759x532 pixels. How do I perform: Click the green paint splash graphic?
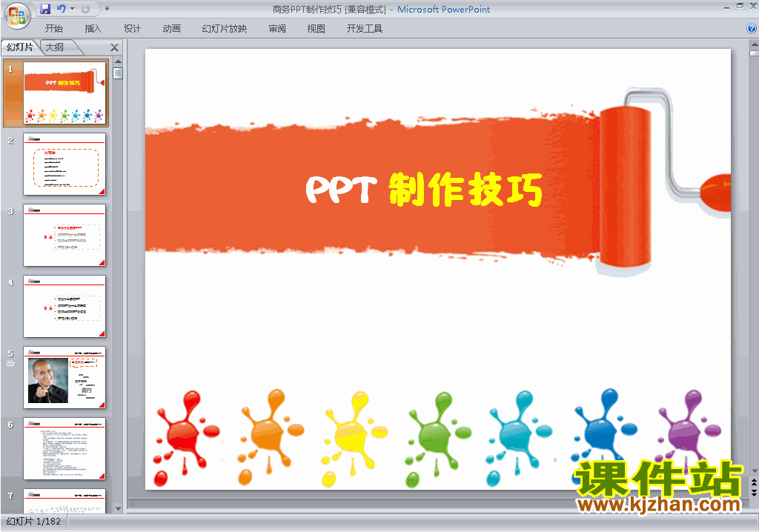coord(437,439)
